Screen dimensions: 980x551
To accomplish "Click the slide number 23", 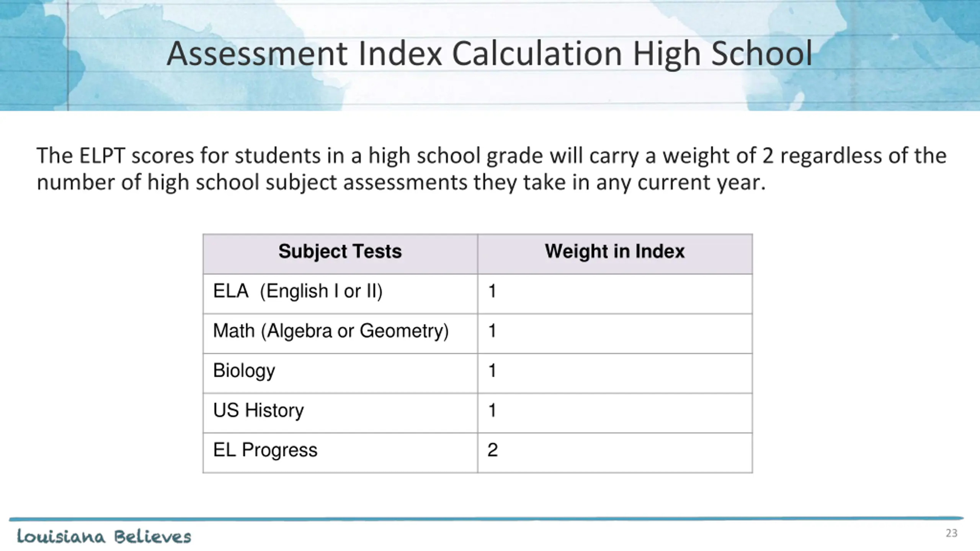I will tap(952, 533).
